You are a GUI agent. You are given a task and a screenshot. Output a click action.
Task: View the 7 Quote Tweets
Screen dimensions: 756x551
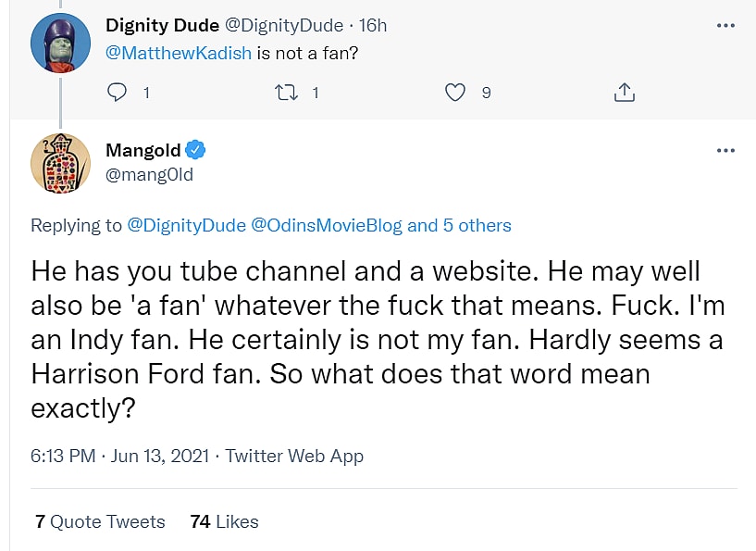100,521
